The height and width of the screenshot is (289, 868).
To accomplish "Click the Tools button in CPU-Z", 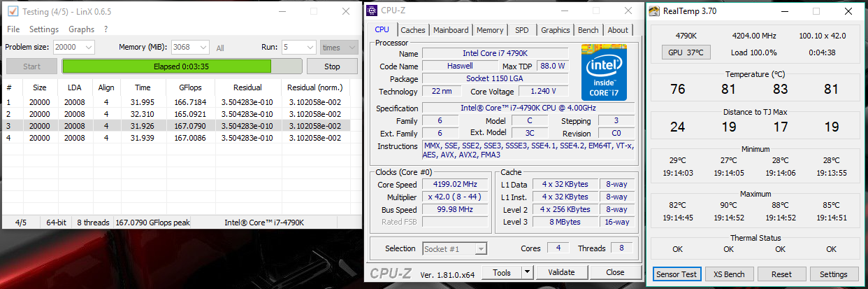I will [501, 272].
